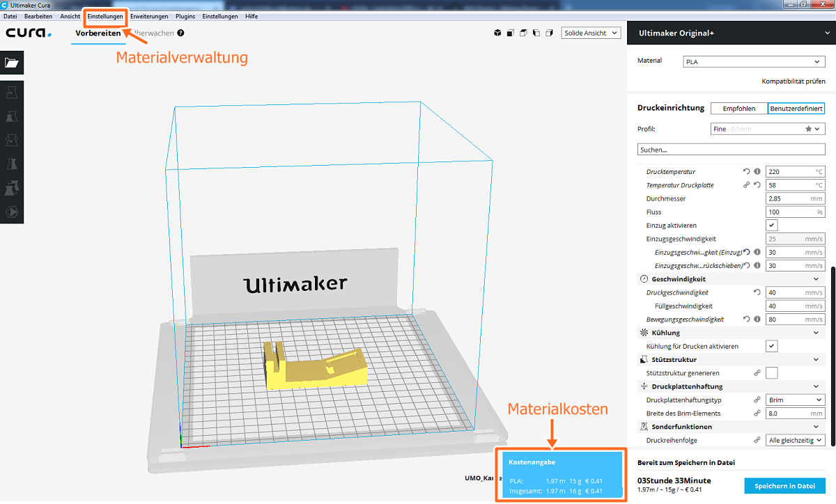Switch to the front view cube icon
The width and height of the screenshot is (836, 504).
[510, 32]
